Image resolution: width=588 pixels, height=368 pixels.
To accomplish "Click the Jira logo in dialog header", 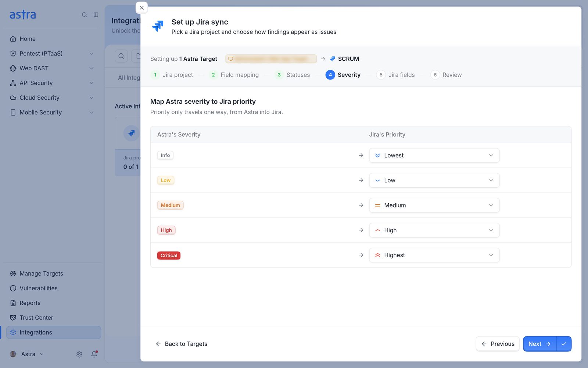I will 158,26.
